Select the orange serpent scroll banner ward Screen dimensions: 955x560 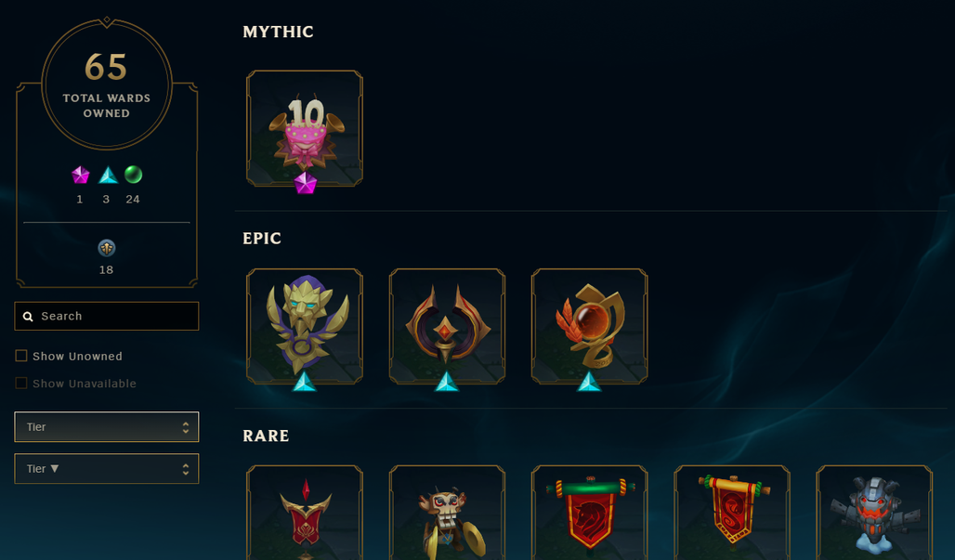click(732, 513)
